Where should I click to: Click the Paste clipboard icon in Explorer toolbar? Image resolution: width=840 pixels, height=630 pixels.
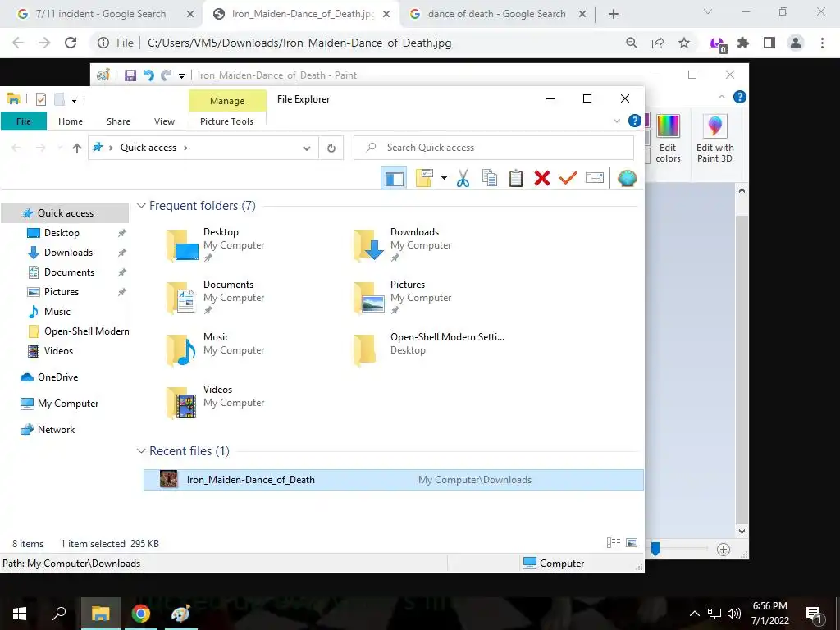(516, 178)
